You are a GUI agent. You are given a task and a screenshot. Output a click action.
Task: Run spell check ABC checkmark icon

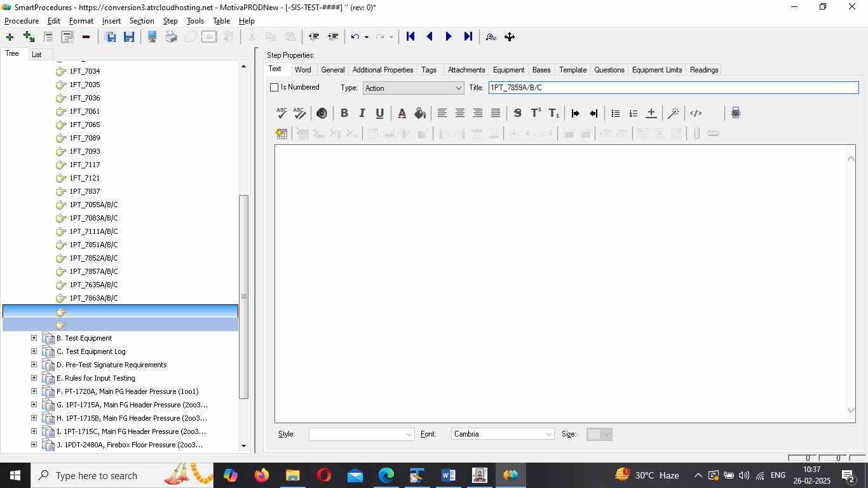[x=282, y=113]
